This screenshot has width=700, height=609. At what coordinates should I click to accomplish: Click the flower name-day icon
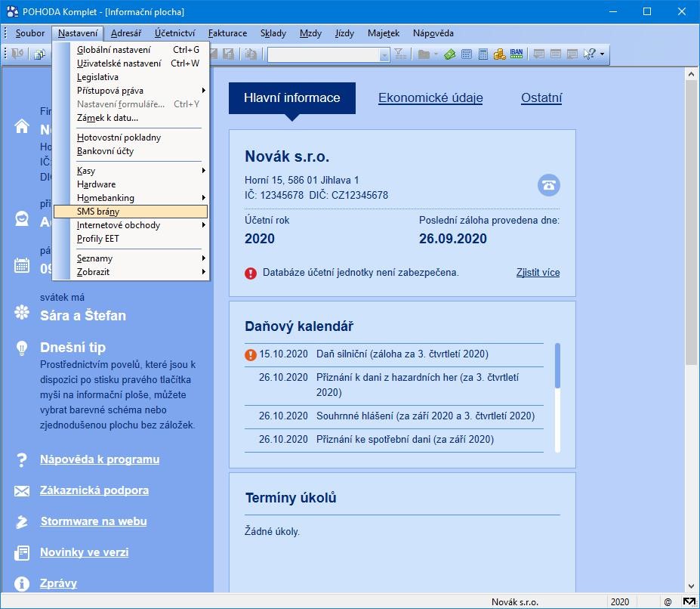[x=22, y=312]
